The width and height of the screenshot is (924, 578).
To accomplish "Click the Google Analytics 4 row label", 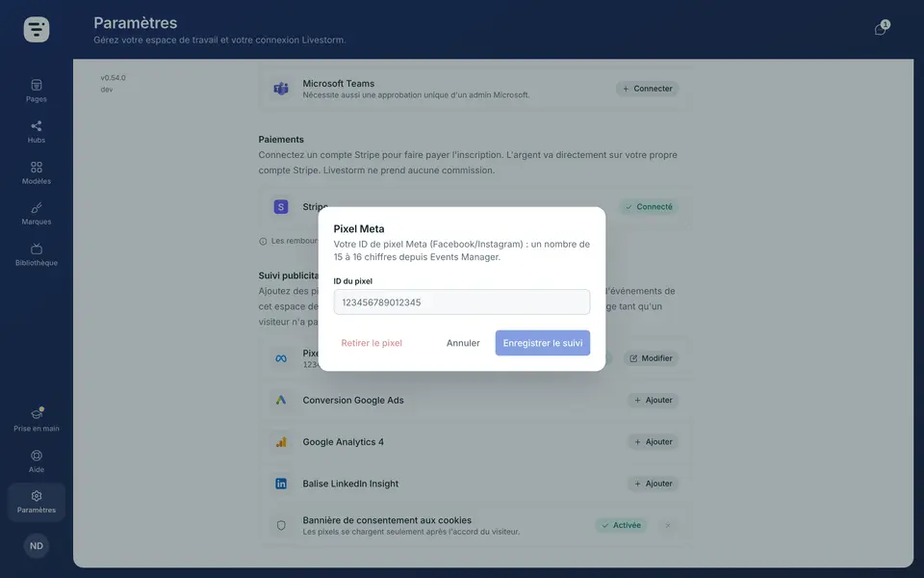I will (343, 442).
